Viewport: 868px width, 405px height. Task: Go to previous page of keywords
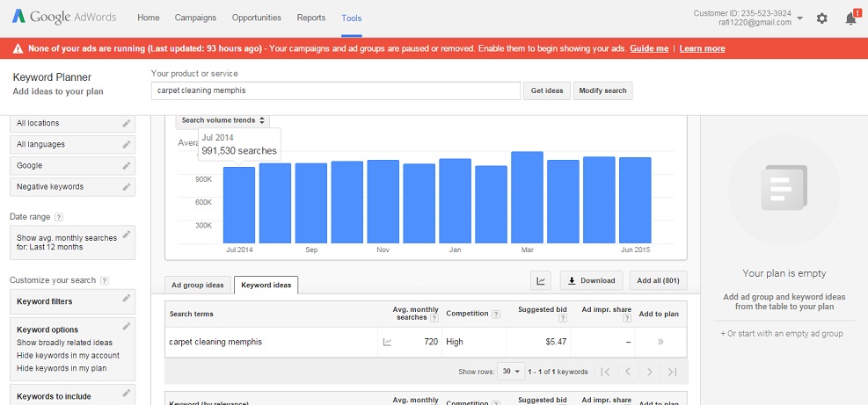pyautogui.click(x=628, y=372)
